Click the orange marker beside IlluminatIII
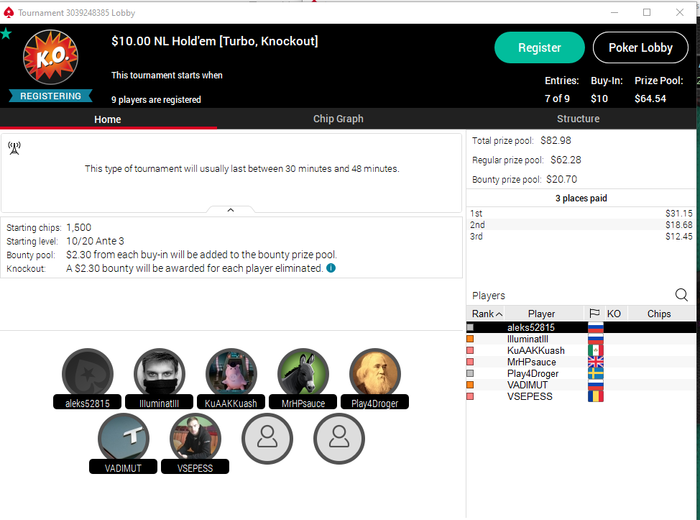The height and width of the screenshot is (520, 700). [470, 339]
